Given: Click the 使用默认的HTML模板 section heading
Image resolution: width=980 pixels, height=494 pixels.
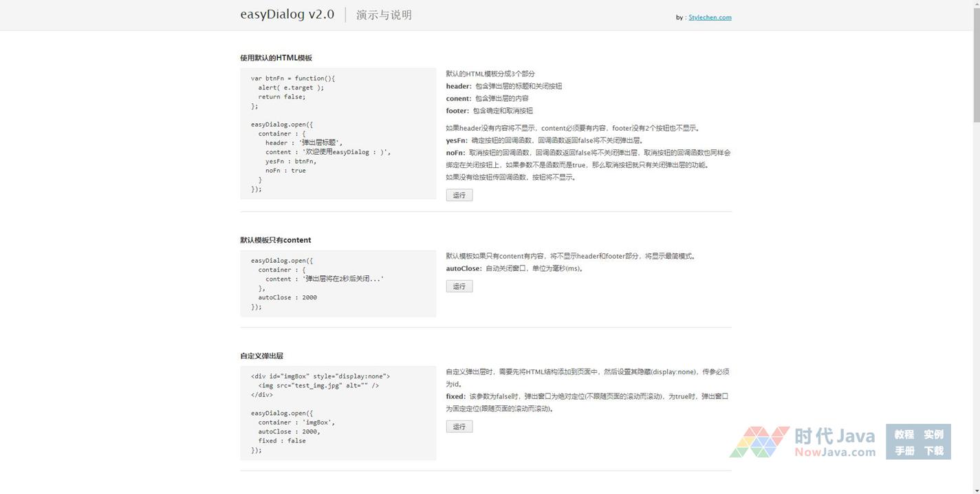Looking at the screenshot, I should 276,58.
